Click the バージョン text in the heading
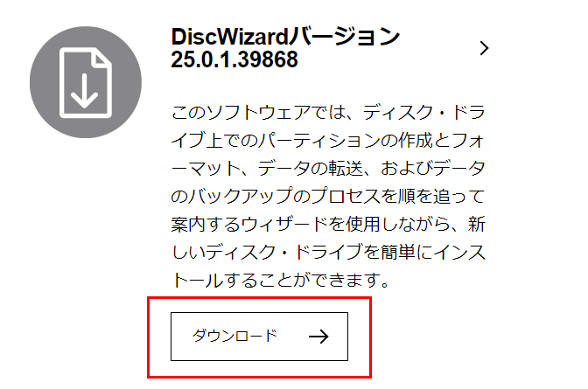This screenshot has width=588, height=389. (344, 37)
